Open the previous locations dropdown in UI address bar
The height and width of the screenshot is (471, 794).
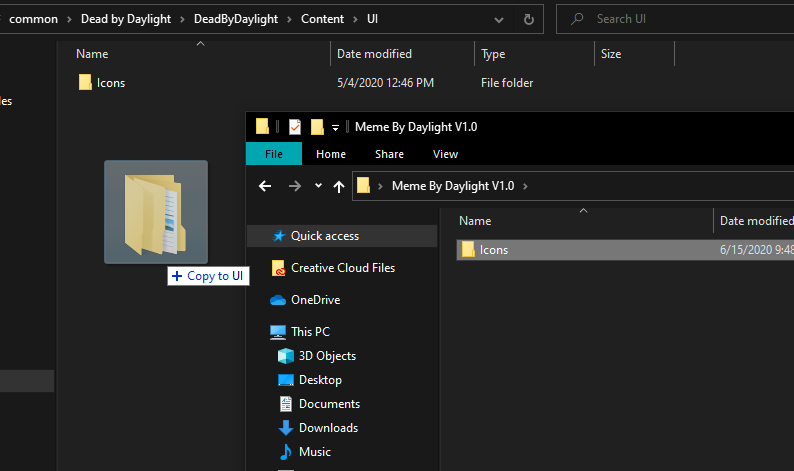click(x=499, y=20)
